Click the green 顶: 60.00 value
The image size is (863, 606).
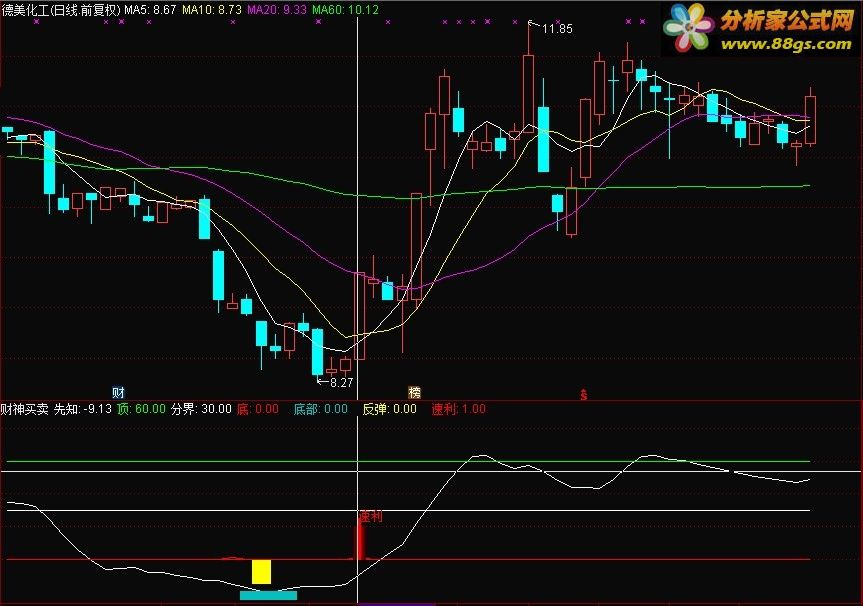pyautogui.click(x=141, y=409)
